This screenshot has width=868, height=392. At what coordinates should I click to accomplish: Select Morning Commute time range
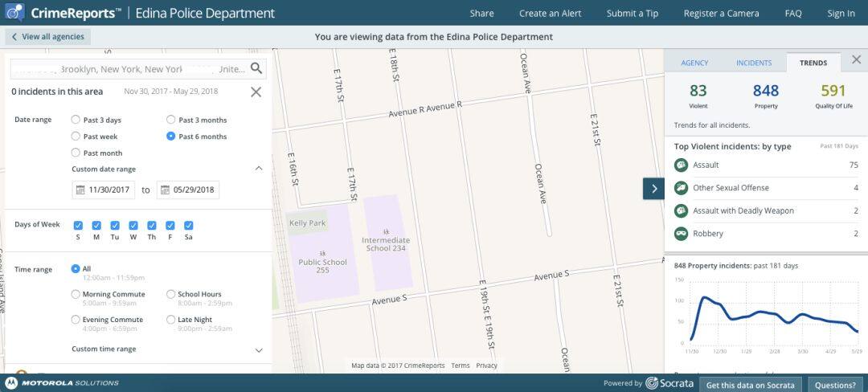click(76, 294)
